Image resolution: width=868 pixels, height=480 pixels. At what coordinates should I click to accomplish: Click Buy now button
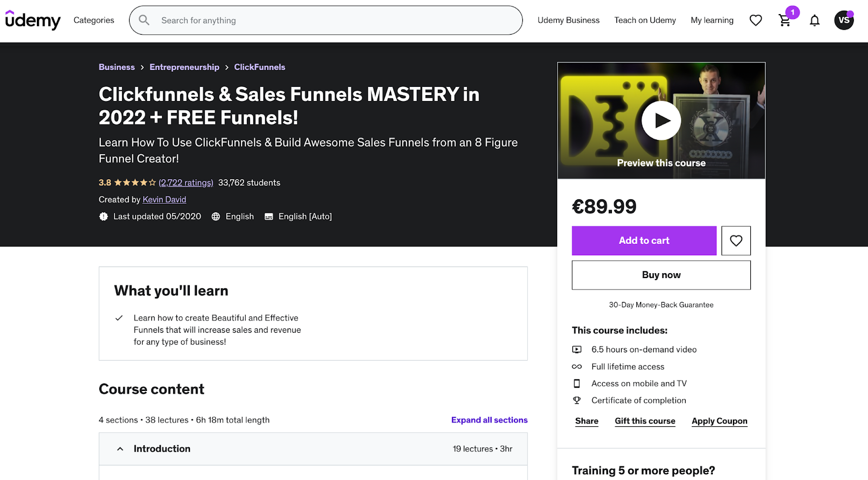click(x=661, y=275)
